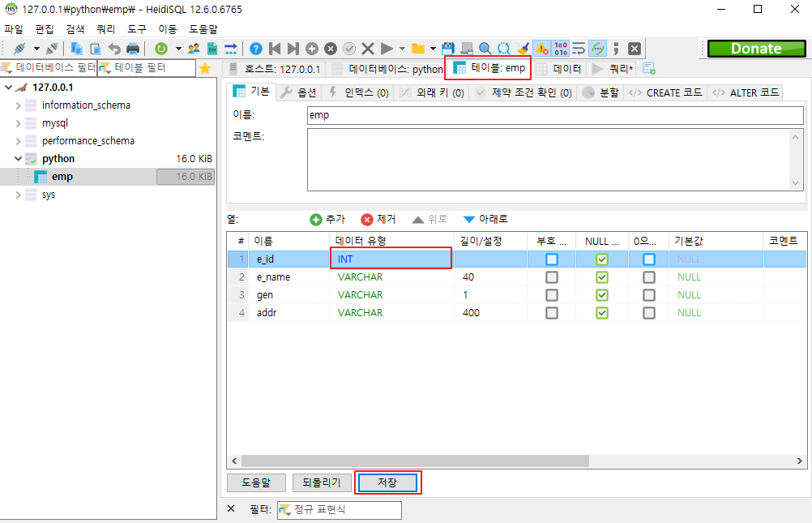812x523 pixels.
Task: Click the Load SQL folder icon
Action: (418, 49)
